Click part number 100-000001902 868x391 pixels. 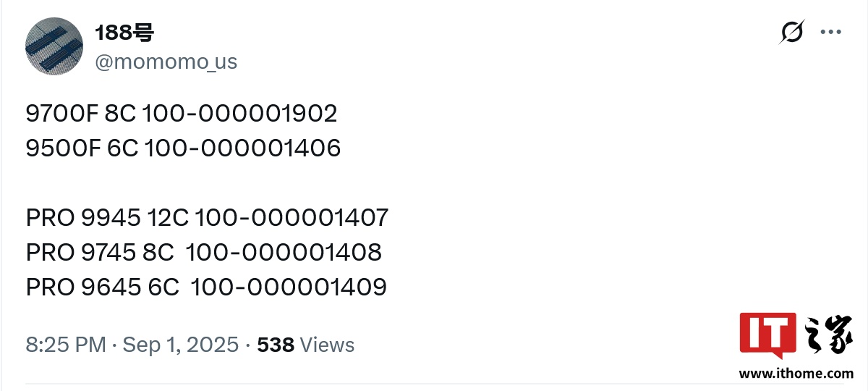[239, 114]
